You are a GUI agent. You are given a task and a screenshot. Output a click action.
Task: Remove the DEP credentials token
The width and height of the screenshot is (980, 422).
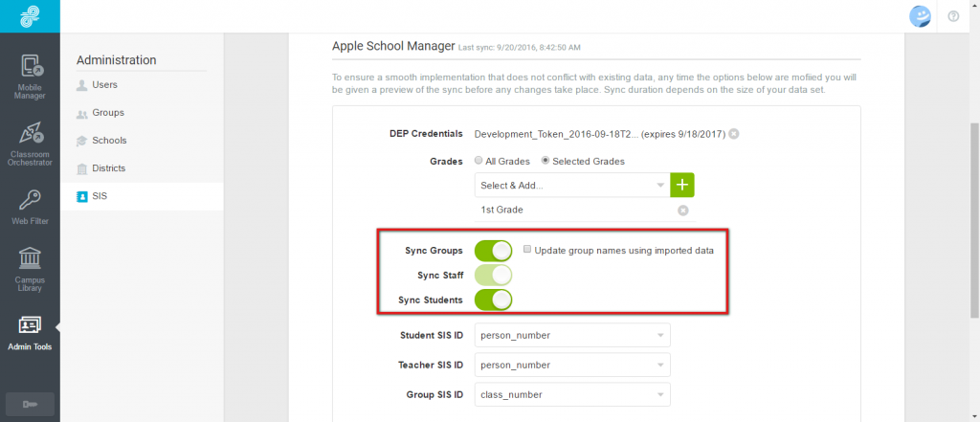pyautogui.click(x=734, y=133)
